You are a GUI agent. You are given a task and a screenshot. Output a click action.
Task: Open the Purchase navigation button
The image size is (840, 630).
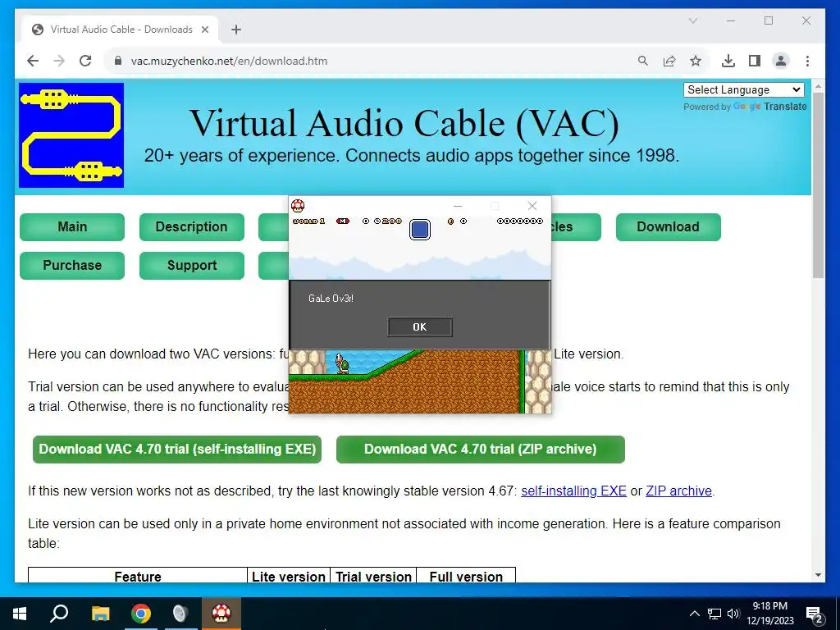[72, 266]
